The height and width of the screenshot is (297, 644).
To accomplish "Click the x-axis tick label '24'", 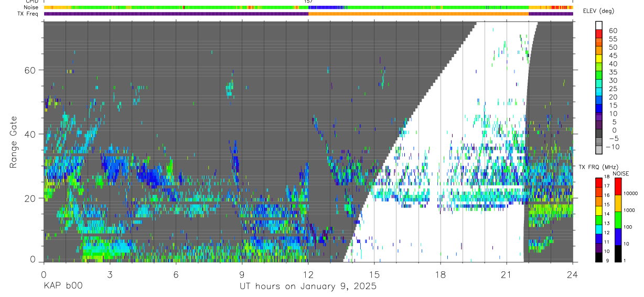I will (573, 274).
